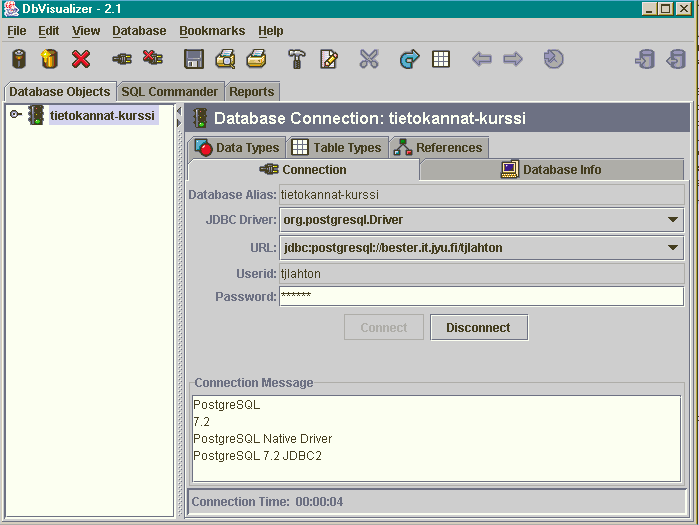Viewport: 699px width, 525px height.
Task: Click the forward arrow toolbar icon
Action: (x=513, y=59)
